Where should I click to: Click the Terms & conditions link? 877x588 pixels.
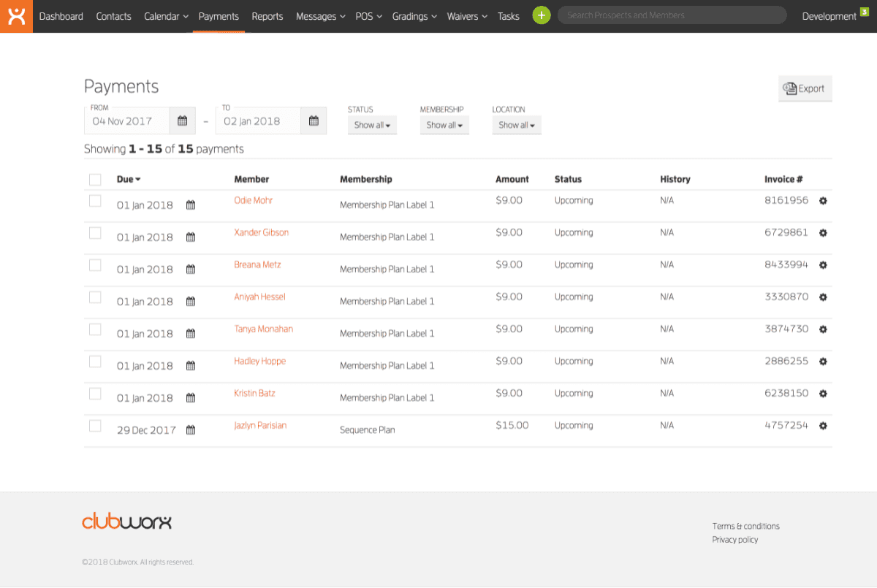point(745,526)
